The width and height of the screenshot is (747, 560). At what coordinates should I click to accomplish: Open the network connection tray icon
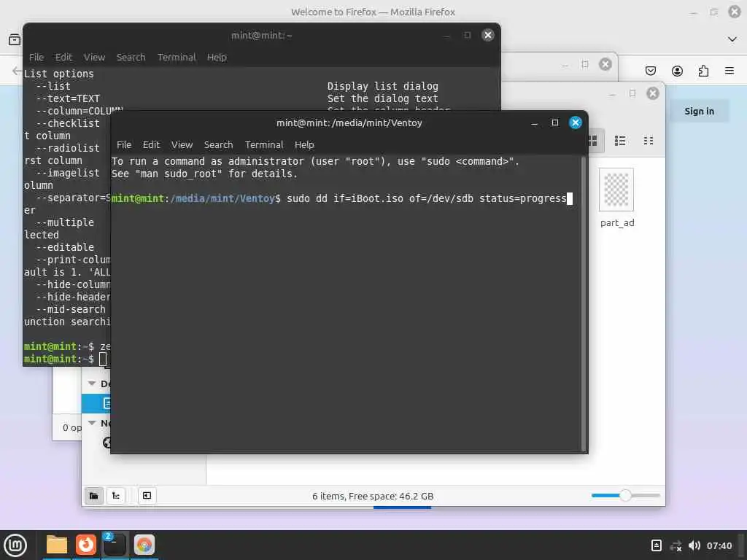676,545
